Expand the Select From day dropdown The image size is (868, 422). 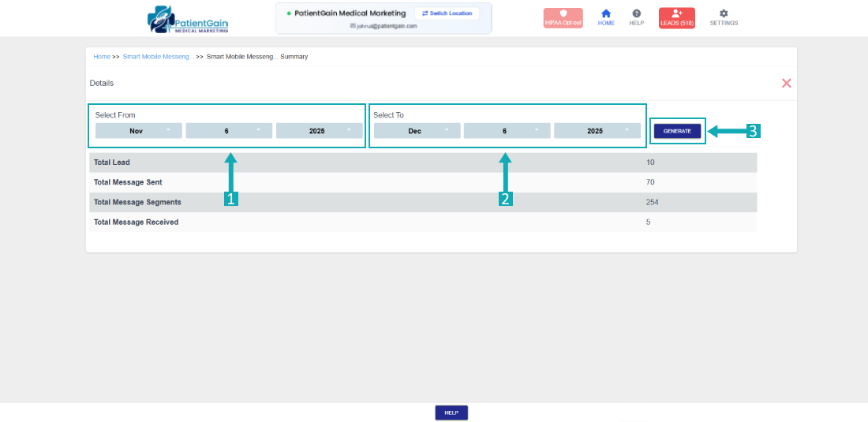tap(229, 131)
